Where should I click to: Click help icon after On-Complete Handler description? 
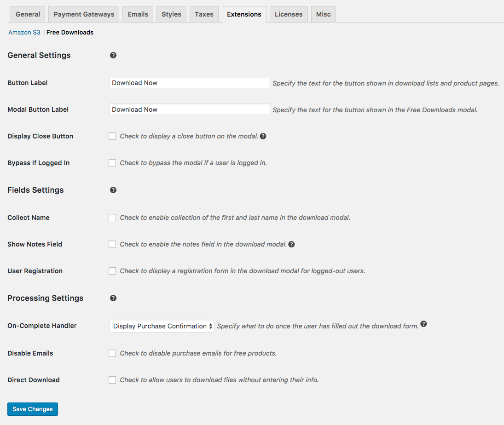[423, 324]
